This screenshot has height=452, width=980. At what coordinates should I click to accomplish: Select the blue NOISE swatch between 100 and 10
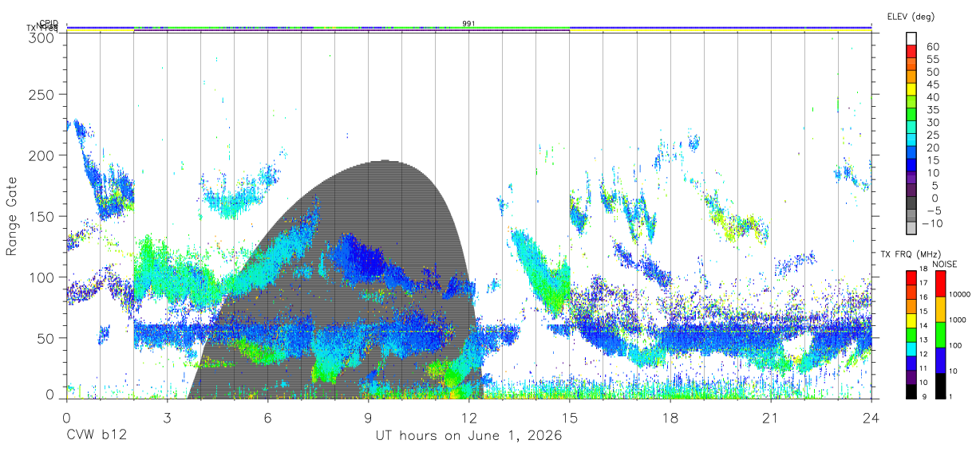tap(939, 360)
